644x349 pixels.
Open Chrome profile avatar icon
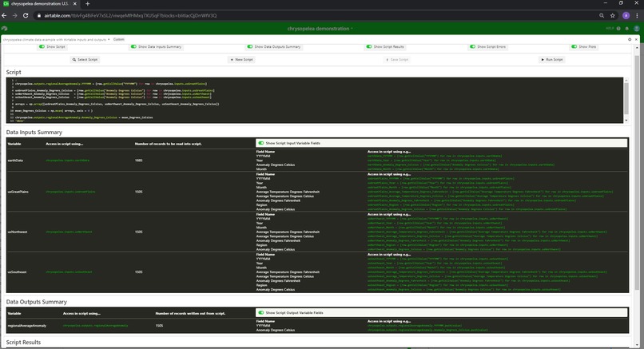pos(626,16)
